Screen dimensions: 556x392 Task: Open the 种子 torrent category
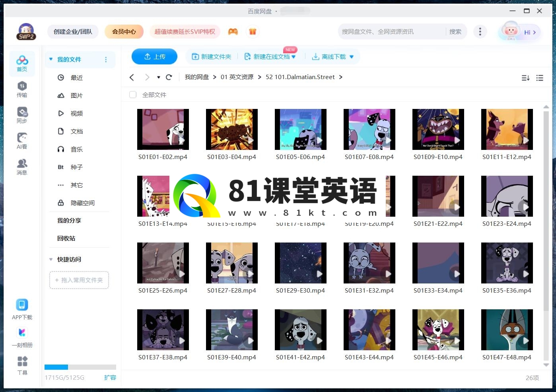77,167
